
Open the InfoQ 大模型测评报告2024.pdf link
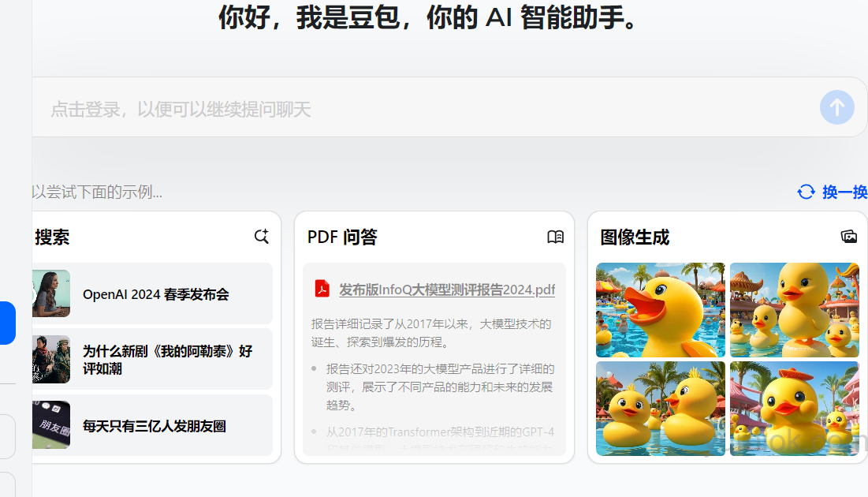[447, 290]
